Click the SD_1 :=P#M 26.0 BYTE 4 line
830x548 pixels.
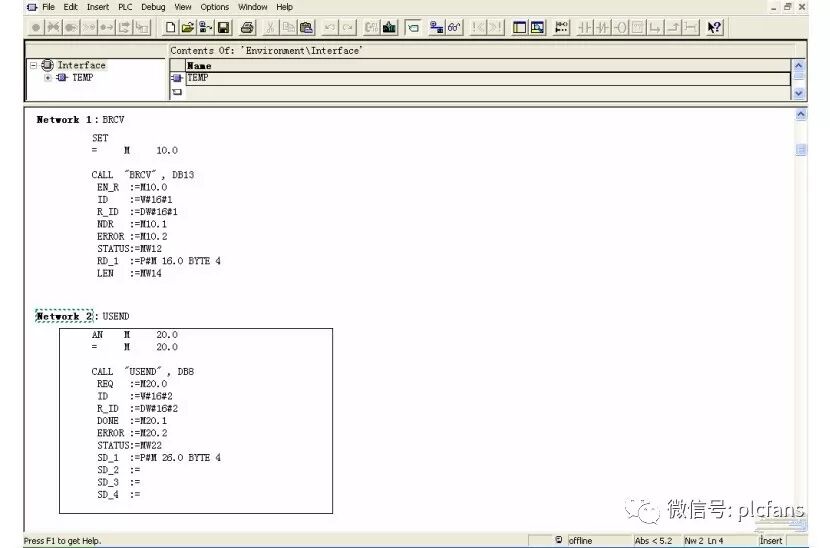point(159,457)
